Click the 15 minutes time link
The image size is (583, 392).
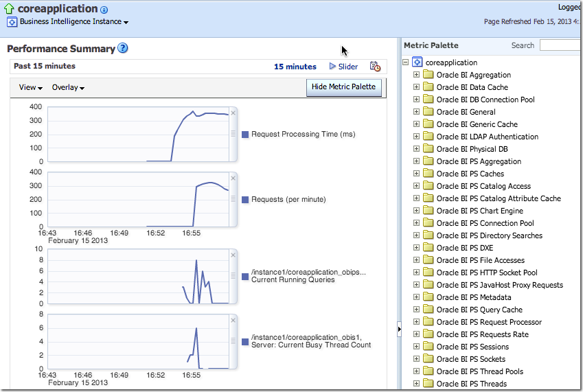[x=295, y=67]
